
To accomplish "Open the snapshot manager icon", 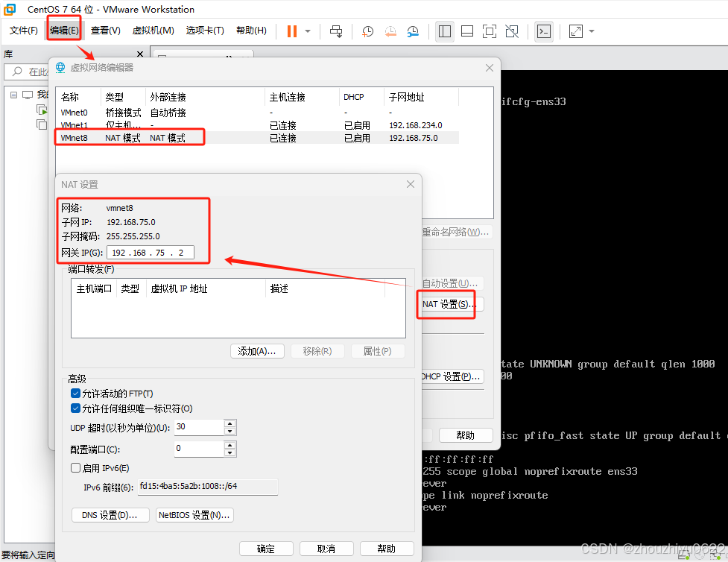I will coord(413,31).
